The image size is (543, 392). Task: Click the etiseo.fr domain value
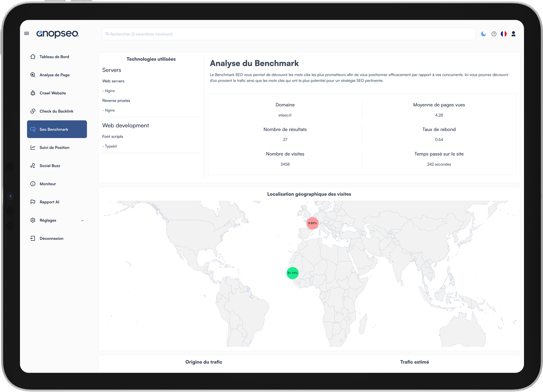pos(285,115)
